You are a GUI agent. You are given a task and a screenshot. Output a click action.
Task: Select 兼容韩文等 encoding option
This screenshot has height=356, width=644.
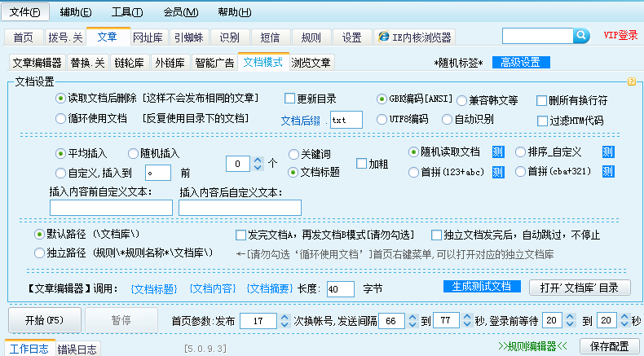click(x=461, y=100)
